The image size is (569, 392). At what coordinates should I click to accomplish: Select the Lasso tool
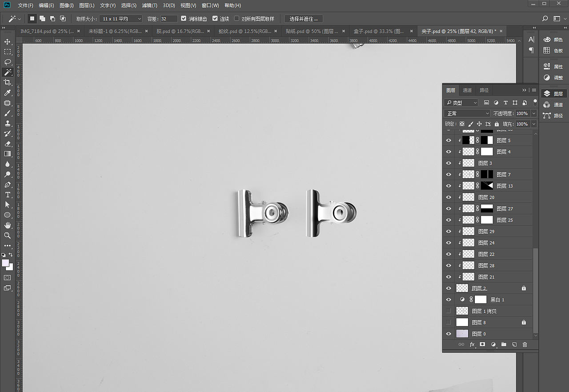coord(8,62)
